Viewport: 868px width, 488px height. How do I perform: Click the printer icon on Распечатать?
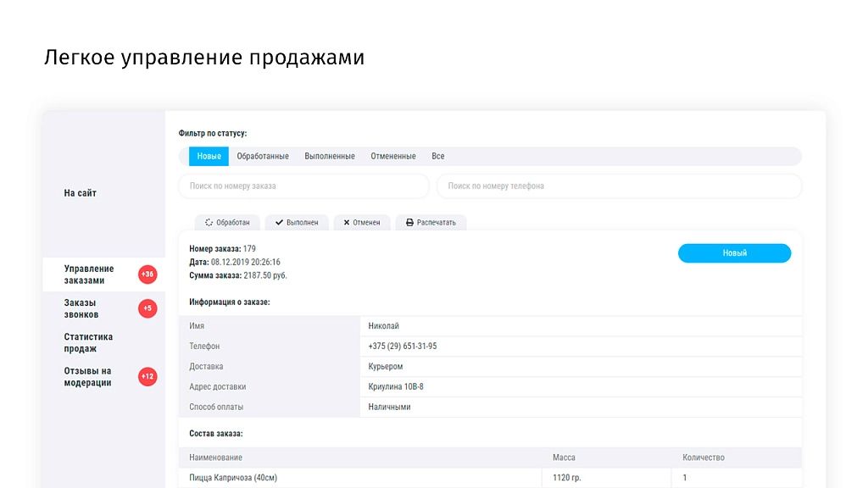click(409, 223)
